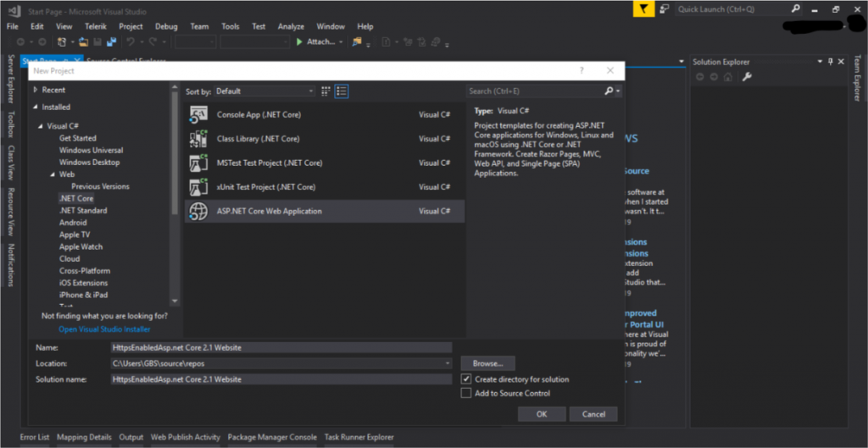Screen dimensions: 868x448
Task: Click the Find in Files toolbar icon
Action: 357,41
